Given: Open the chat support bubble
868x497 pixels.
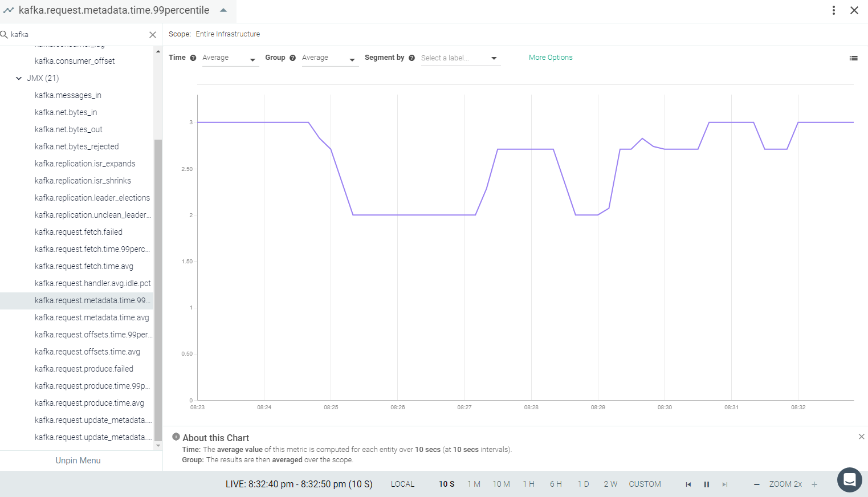Looking at the screenshot, I should (849, 480).
